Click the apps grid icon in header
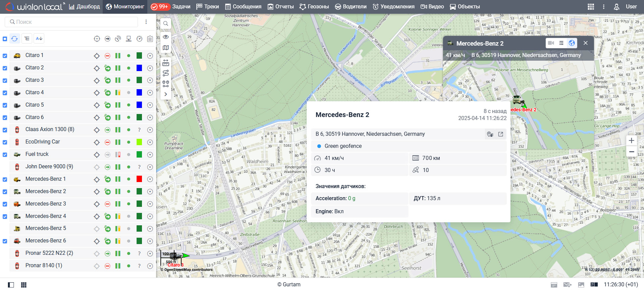 [x=591, y=7]
